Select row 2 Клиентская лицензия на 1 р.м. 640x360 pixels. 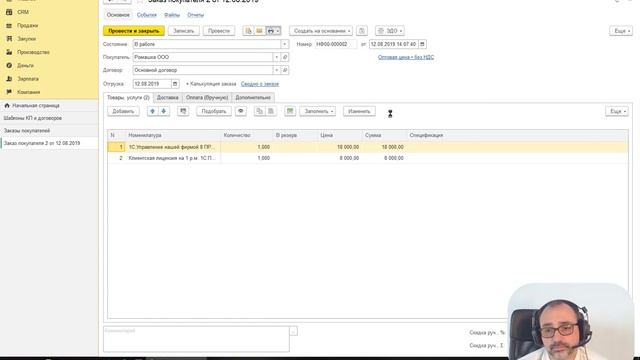pos(368,158)
